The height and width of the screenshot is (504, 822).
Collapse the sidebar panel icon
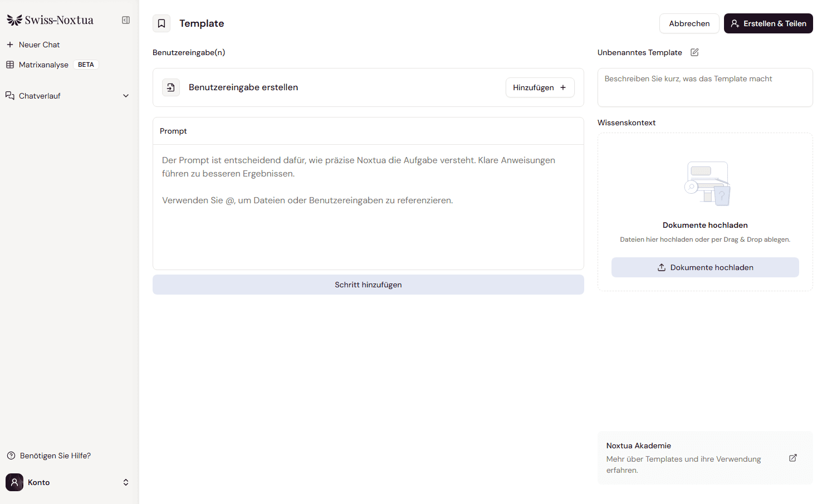click(126, 20)
